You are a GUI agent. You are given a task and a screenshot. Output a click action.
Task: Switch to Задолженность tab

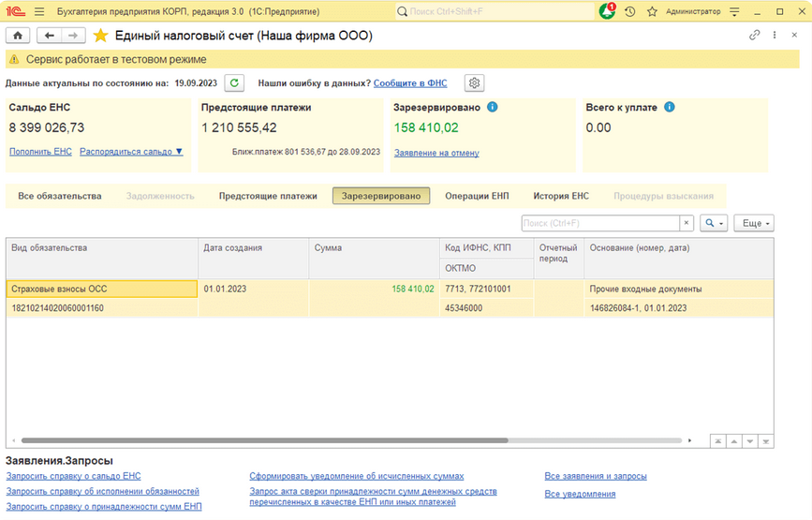tap(160, 196)
